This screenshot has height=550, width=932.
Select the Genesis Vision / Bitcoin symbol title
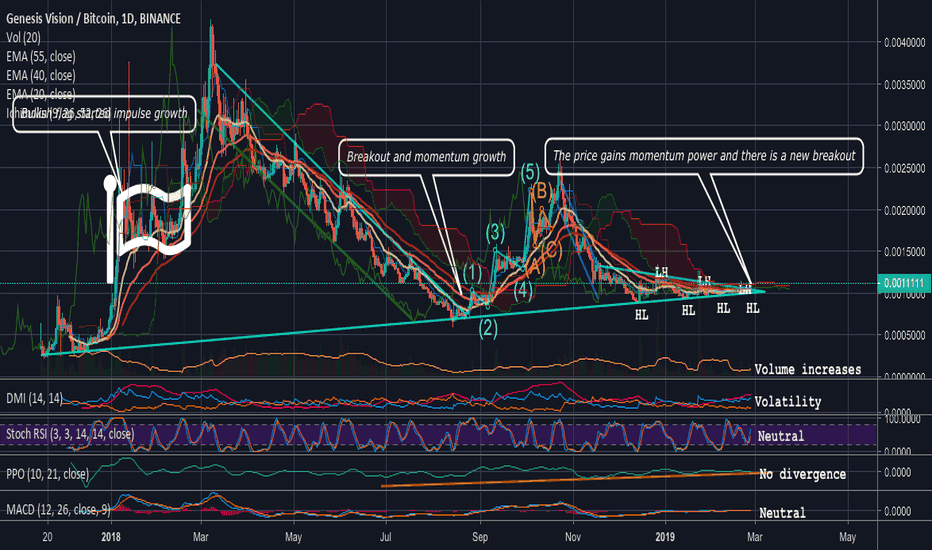coord(93,18)
